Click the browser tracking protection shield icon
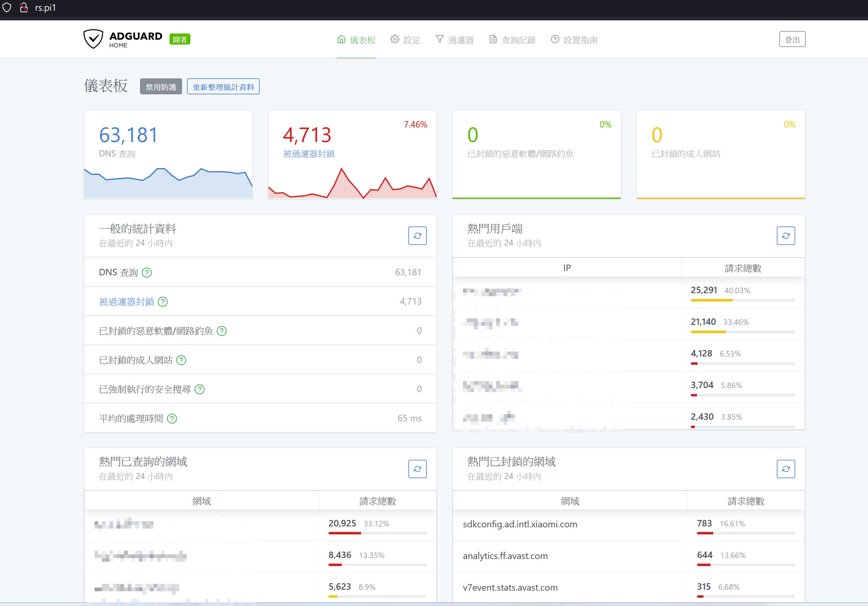Image resolution: width=868 pixels, height=606 pixels. point(7,8)
